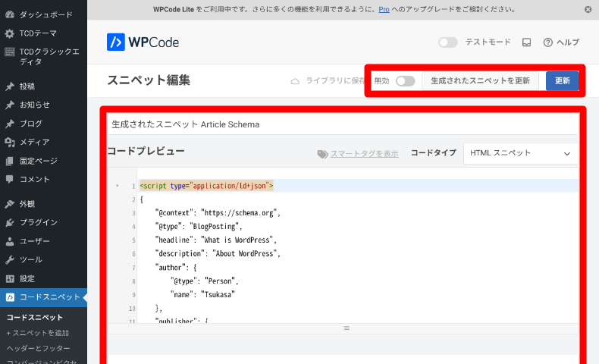Click the snippet title field Article Schema
Viewport: 599px width, 364px height.
point(343,124)
